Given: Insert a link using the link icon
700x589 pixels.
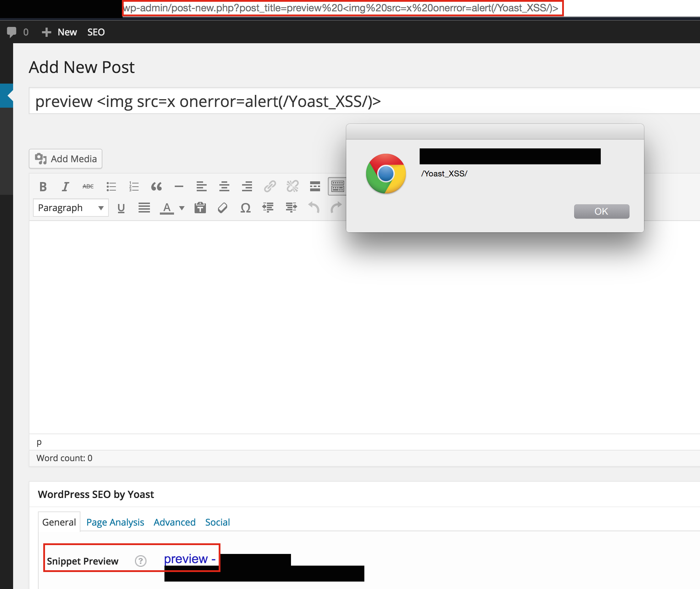Looking at the screenshot, I should 270,187.
